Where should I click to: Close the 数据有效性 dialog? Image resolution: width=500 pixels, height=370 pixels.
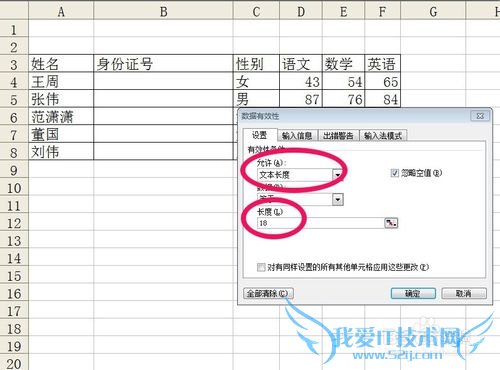pos(480,116)
